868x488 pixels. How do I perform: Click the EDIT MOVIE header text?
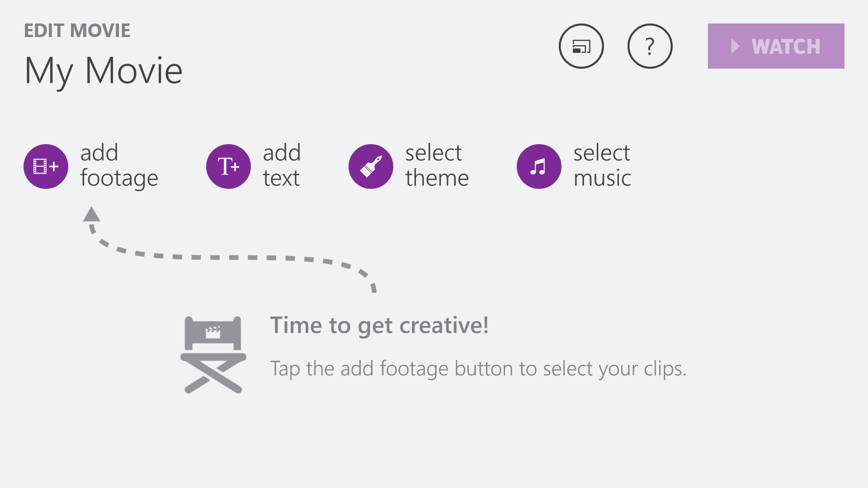77,31
